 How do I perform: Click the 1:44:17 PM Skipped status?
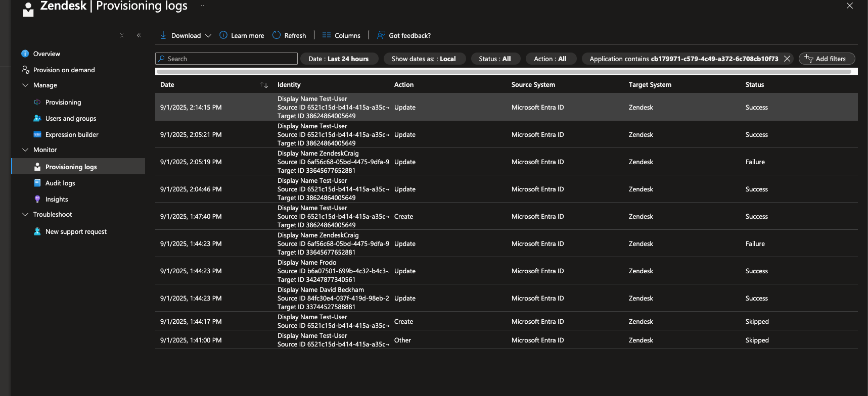point(757,321)
